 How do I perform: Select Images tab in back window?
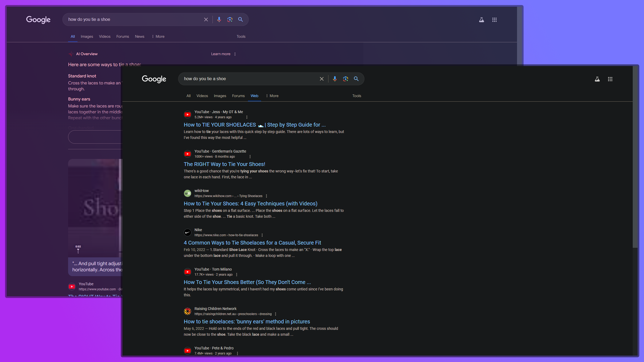87,37
